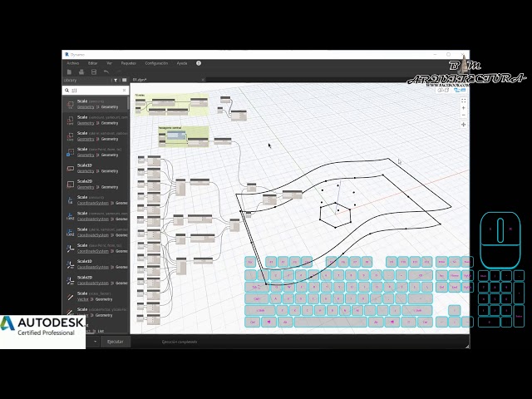The width and height of the screenshot is (532, 399).
Task: Close the 01.dyn workspace tab
Action: 203,80
